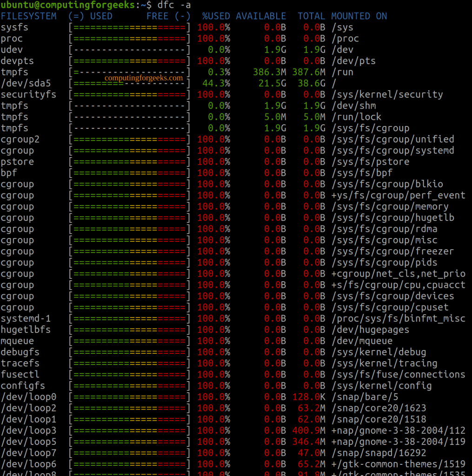This screenshot has height=476, width=472.
Task: Click the /sys/fs/cgroup/blkio mount path
Action: point(387,184)
